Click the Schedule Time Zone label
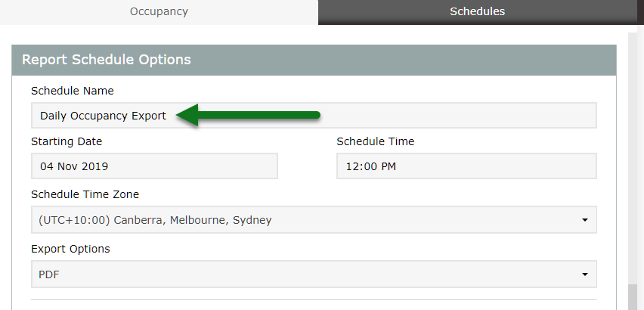This screenshot has width=644, height=310. pyautogui.click(x=85, y=194)
